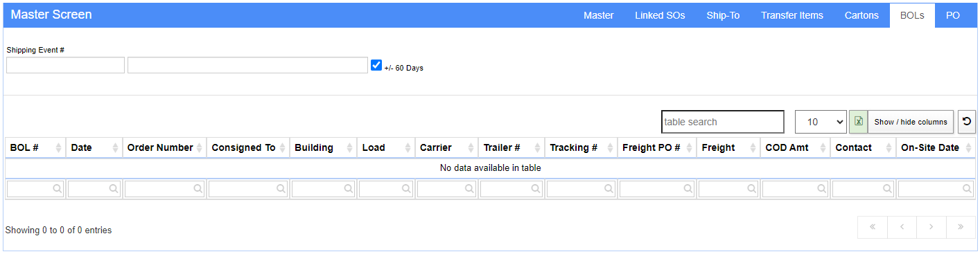Image resolution: width=980 pixels, height=254 pixels.
Task: Sort by Order Number column arrows
Action: pyautogui.click(x=200, y=147)
